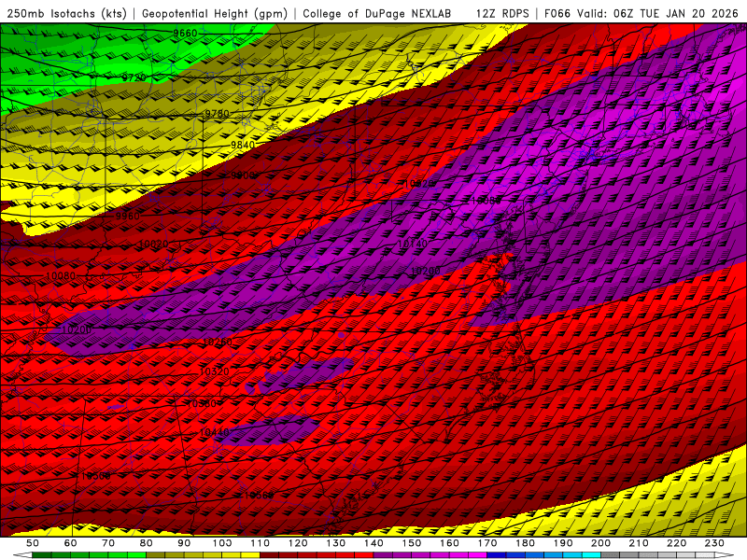The height and width of the screenshot is (560, 747).
Task: Click the lightest gray swatch under 230
Action: [x=705, y=555]
